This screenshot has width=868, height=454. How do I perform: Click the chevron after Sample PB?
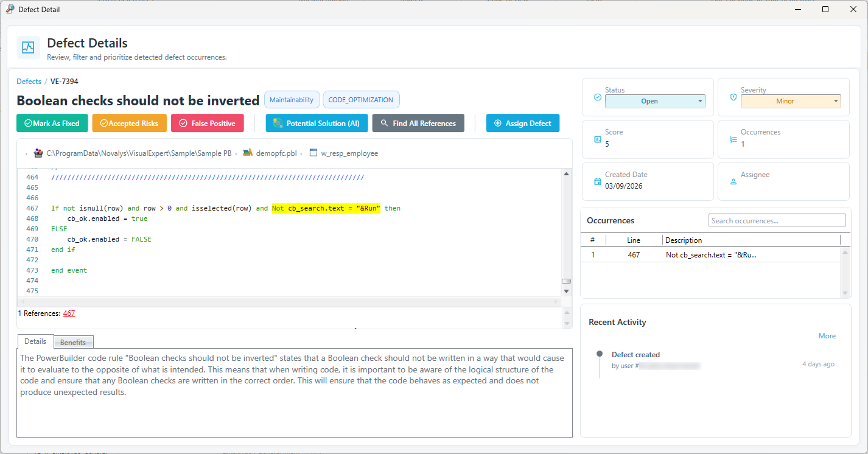[236, 154]
